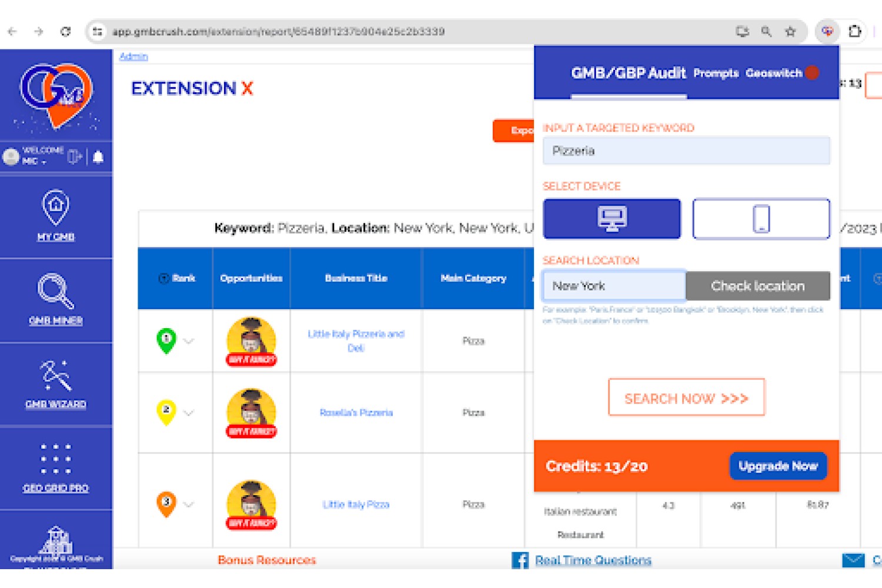Click the Credits: 13/20 text
Viewport: 882px width, 588px height.
(597, 466)
